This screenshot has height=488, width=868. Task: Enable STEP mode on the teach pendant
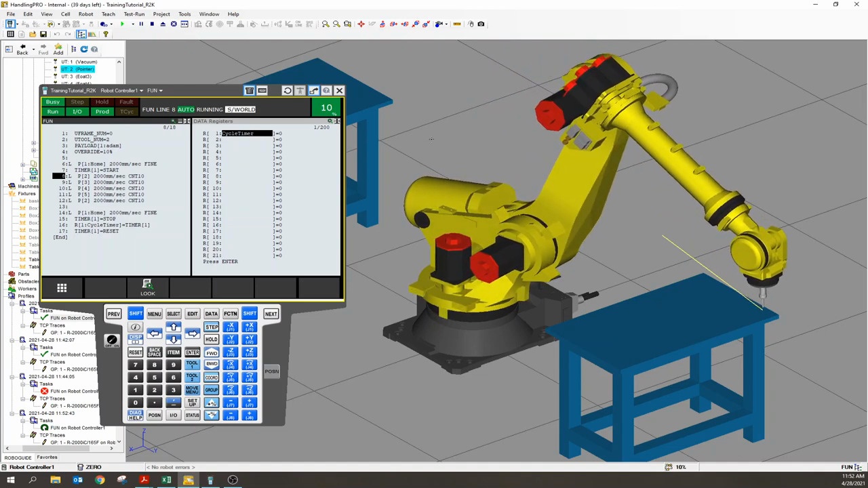tap(212, 327)
